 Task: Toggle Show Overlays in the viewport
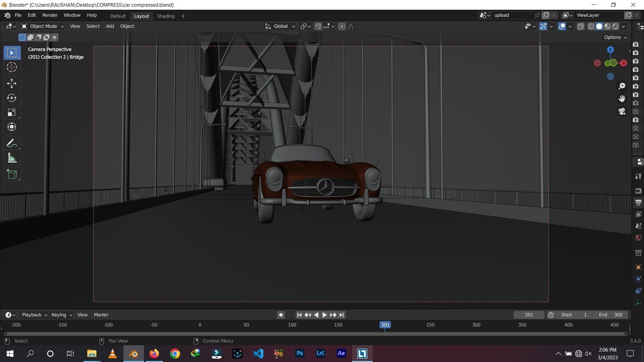coord(562,26)
